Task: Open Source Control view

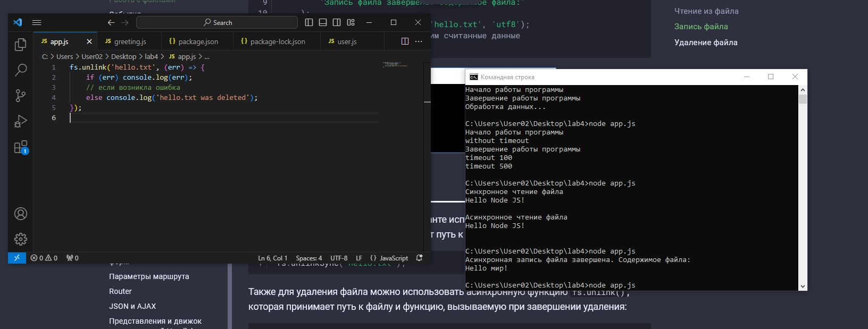Action: point(21,96)
